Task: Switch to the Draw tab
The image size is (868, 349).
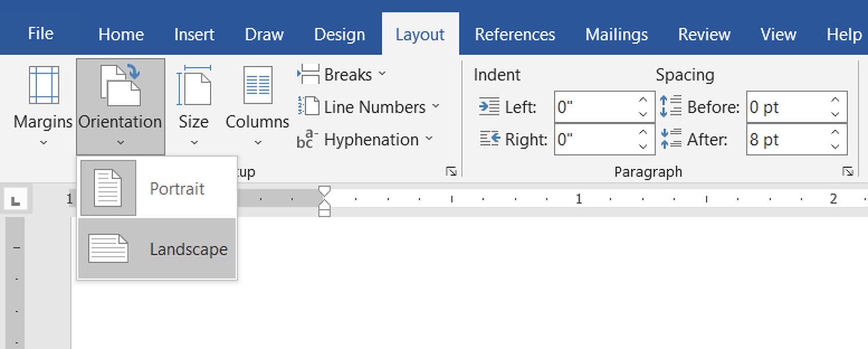Action: click(x=264, y=34)
